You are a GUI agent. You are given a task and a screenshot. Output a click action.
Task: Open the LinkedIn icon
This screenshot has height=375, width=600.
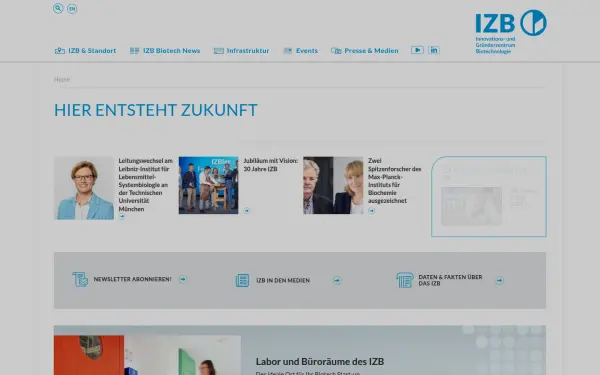click(x=434, y=50)
